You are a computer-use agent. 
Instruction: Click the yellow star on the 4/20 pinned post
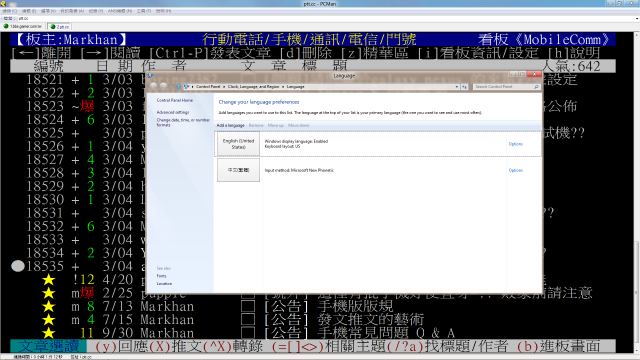coord(49,280)
